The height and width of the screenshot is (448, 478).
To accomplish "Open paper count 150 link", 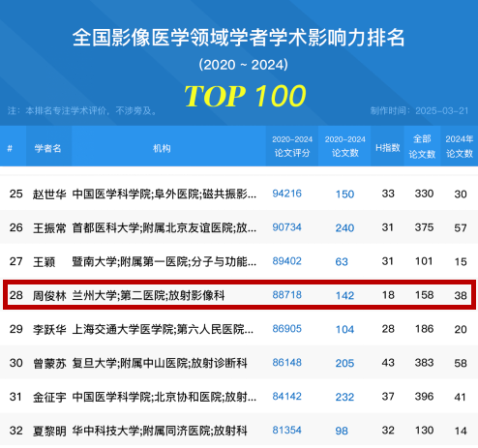I will coord(344,194).
